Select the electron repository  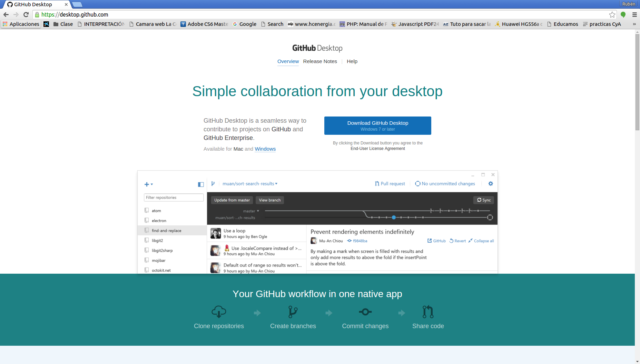tap(172, 221)
